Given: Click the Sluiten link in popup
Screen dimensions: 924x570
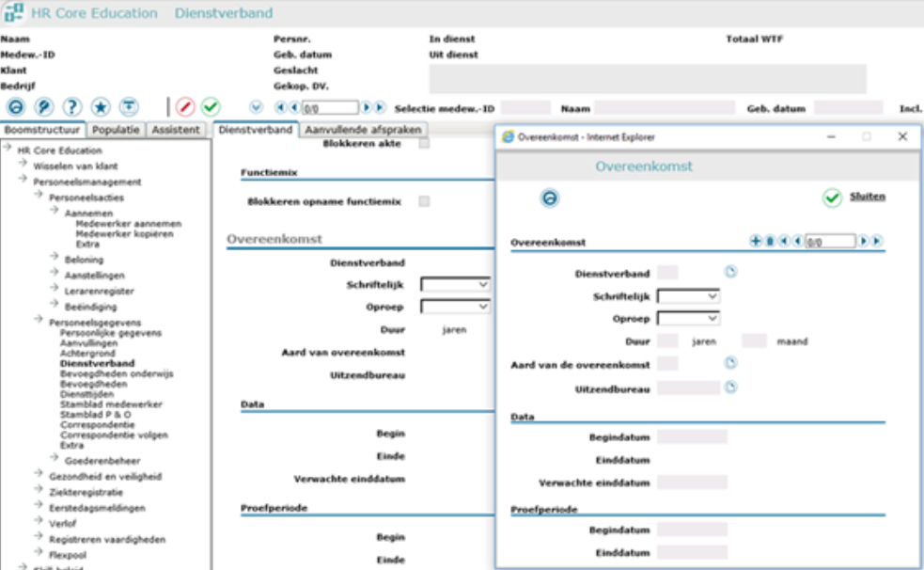Looking at the screenshot, I should click(868, 197).
